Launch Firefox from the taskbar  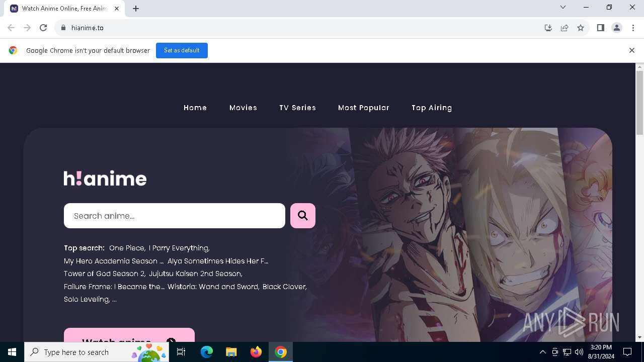pos(256,352)
